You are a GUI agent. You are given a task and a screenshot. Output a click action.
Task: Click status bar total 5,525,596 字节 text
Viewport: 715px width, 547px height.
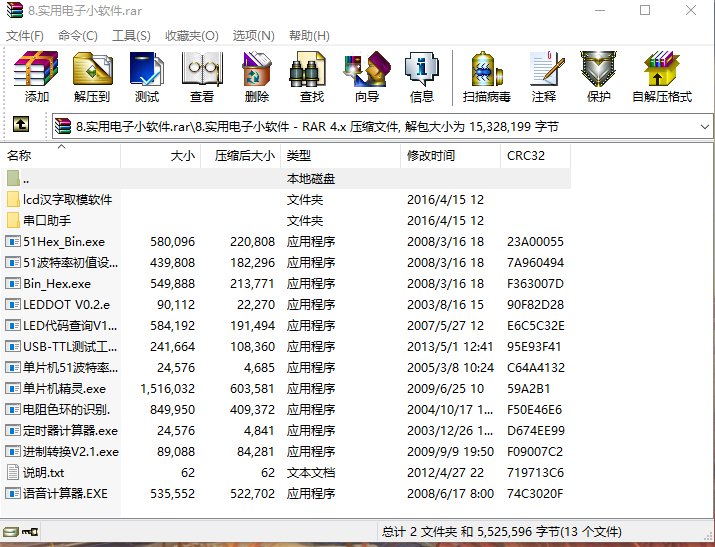518,532
